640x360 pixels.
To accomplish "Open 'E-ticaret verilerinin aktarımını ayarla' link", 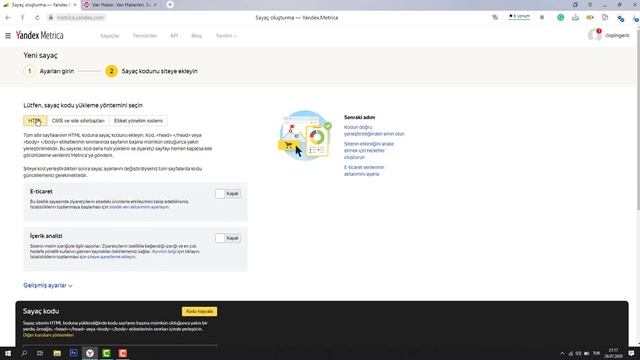I will 364,171.
